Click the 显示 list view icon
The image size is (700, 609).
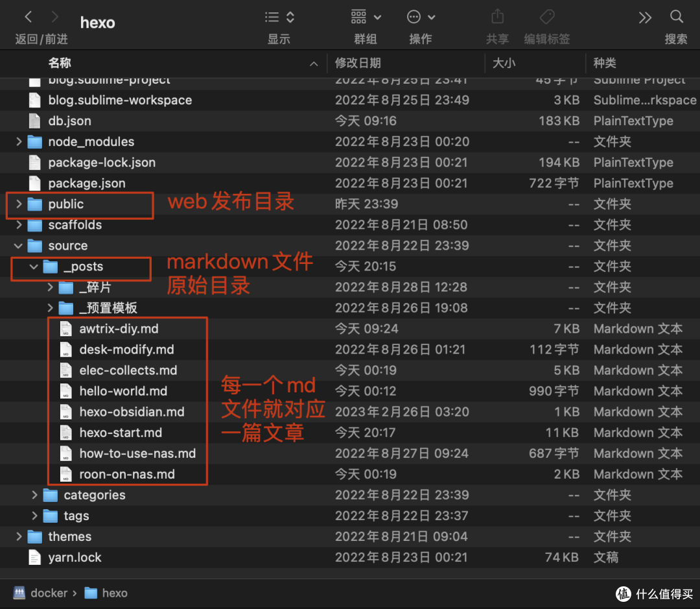click(x=271, y=16)
